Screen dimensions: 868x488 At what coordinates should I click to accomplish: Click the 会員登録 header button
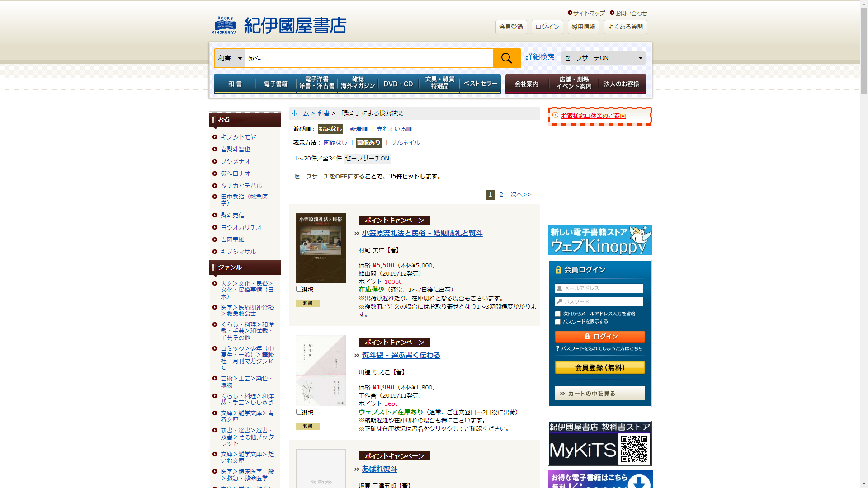(x=511, y=27)
